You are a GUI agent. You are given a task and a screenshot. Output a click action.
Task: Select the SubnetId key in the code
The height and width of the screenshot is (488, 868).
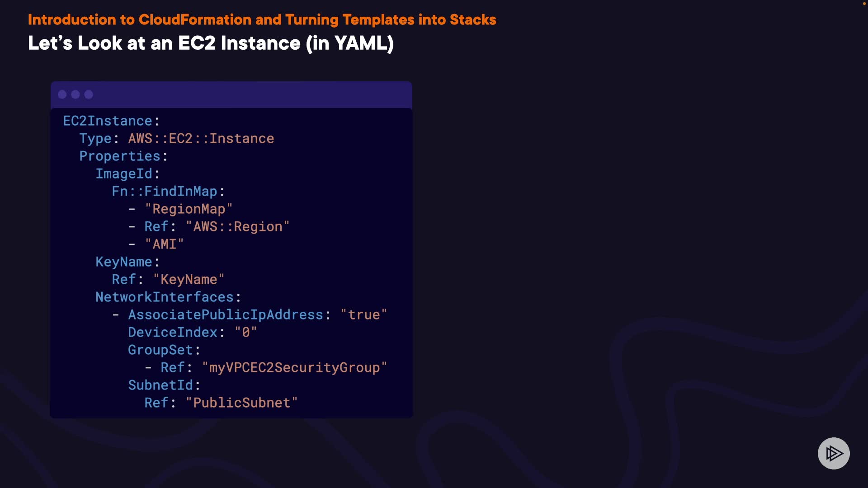tap(160, 385)
